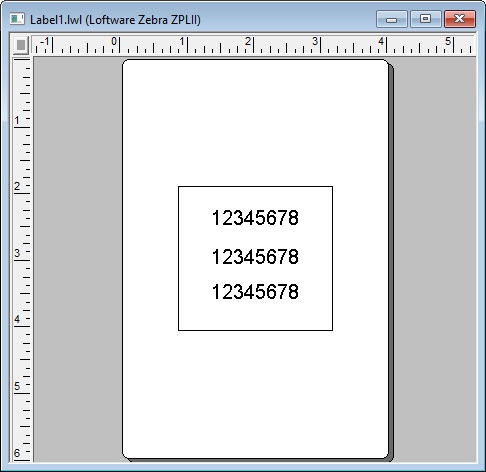Select the bottom 12345678 text field

click(255, 292)
